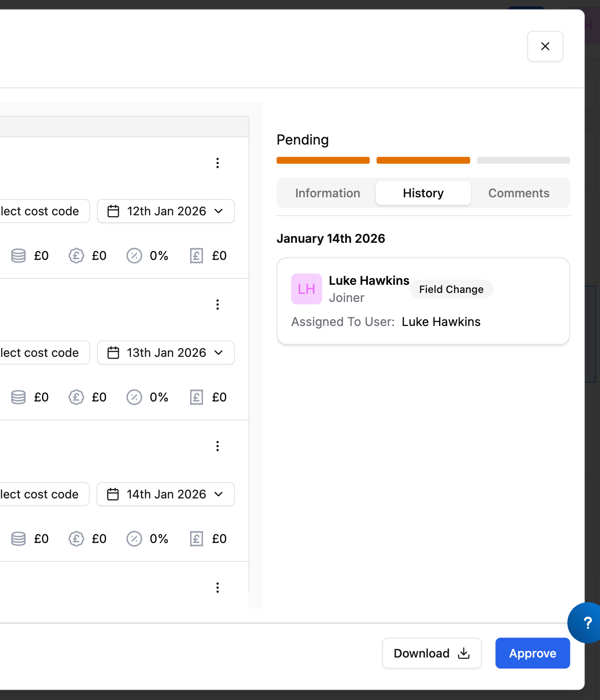600x700 pixels.
Task: Click the first orange progress bar segment
Action: tap(323, 160)
